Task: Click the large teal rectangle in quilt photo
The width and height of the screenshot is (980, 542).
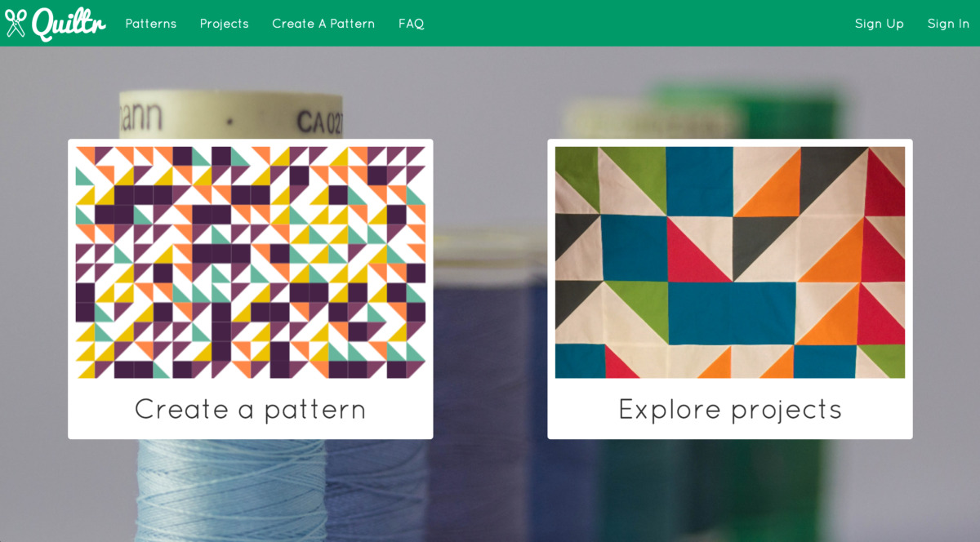Action: pos(732,313)
